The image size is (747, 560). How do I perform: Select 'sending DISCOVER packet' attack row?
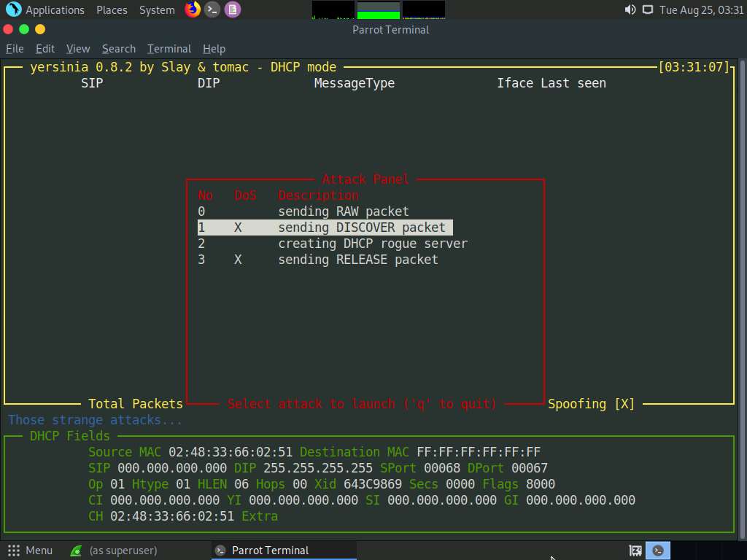click(x=325, y=227)
